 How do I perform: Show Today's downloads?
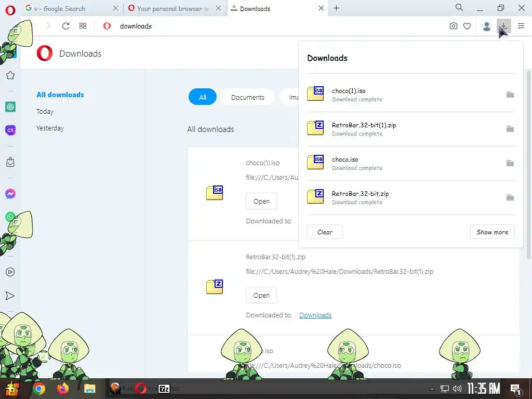45,111
